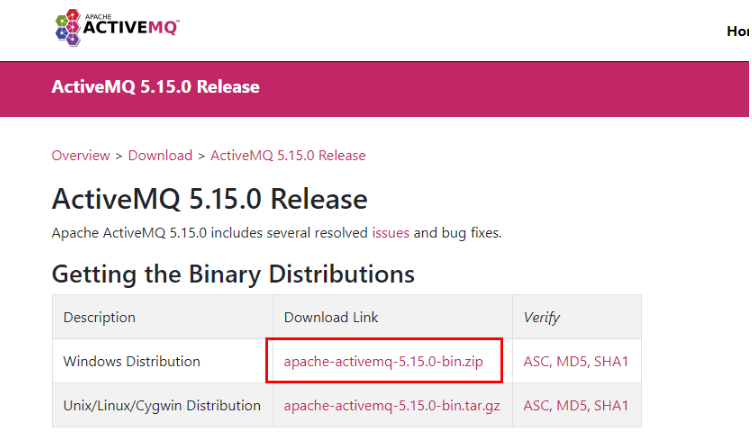
Task: Open ASC signature for Unix/Linux/Cygwin Distribution
Action: pos(538,405)
